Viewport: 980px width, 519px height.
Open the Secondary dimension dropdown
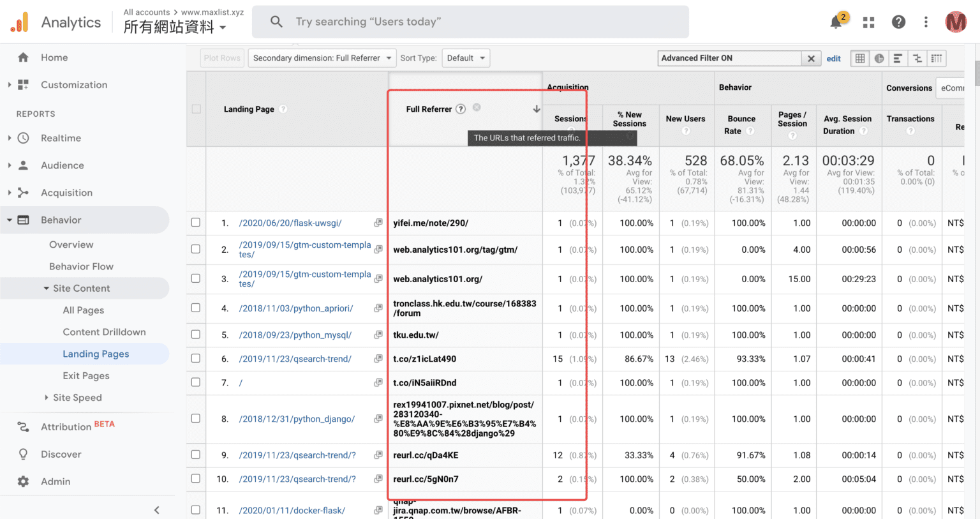click(x=322, y=58)
